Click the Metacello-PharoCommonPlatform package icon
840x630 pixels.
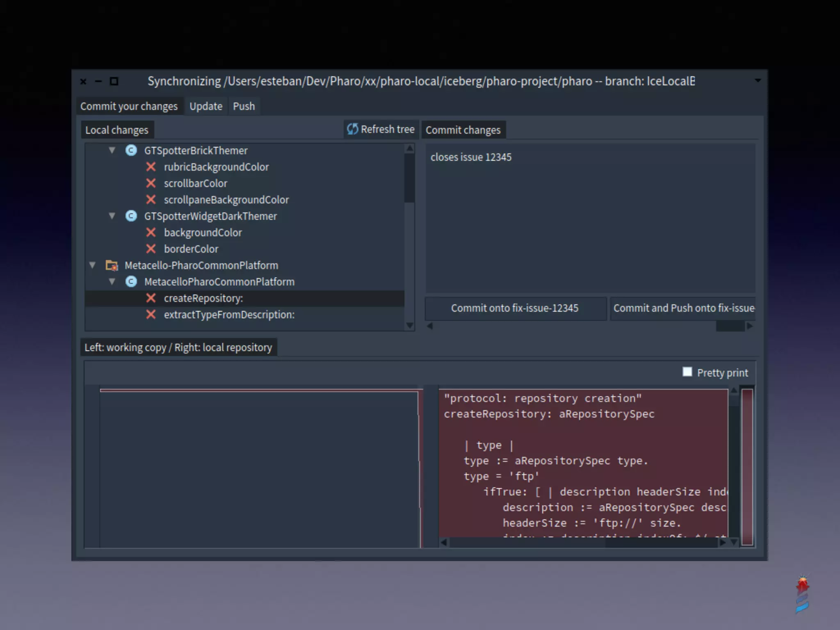point(112,265)
